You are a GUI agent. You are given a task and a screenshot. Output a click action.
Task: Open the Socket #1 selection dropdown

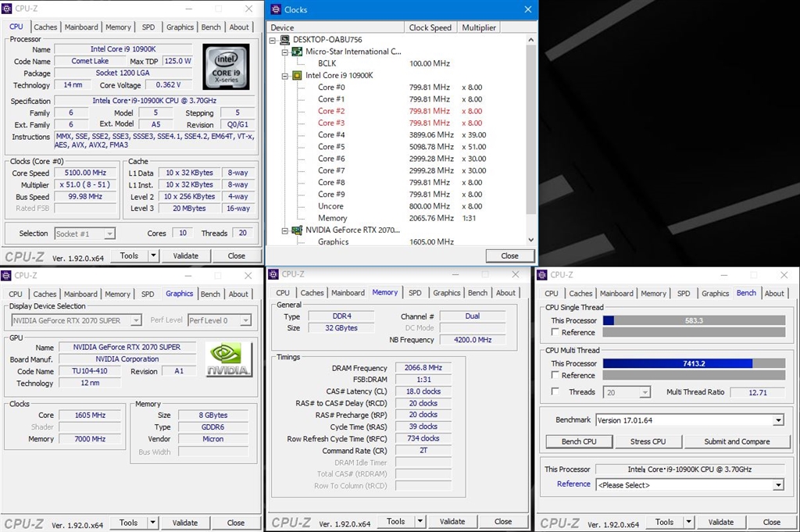click(x=109, y=234)
